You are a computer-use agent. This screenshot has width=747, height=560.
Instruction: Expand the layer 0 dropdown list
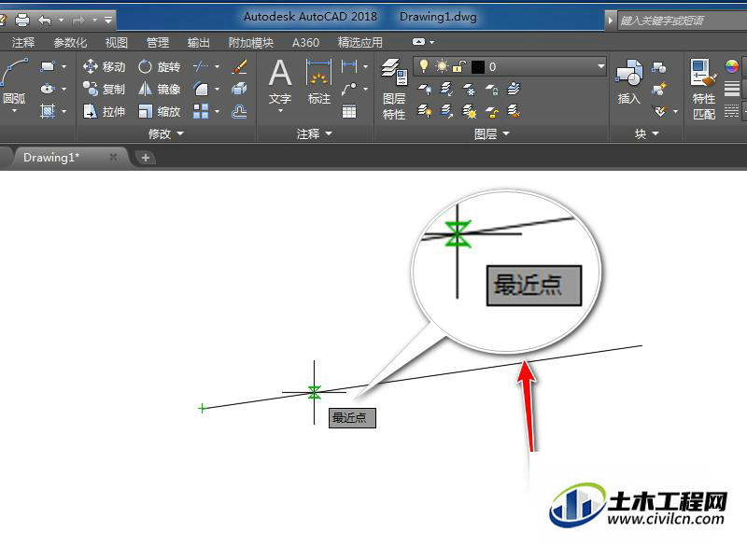(x=601, y=66)
